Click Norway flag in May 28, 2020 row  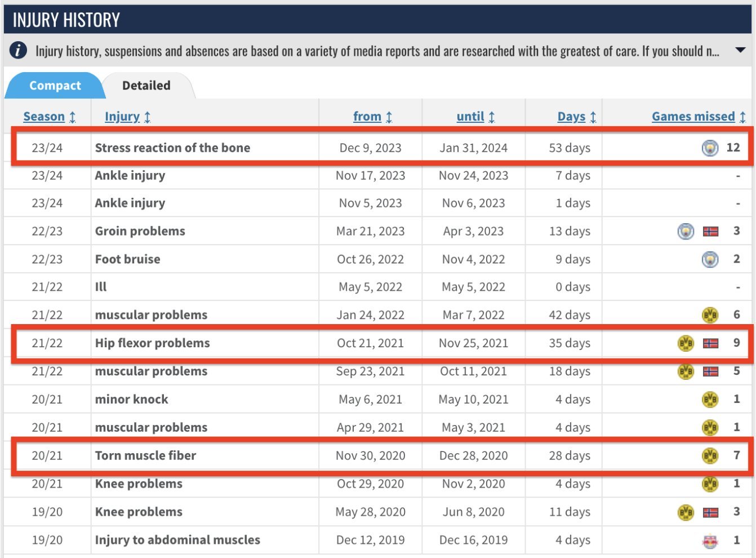coord(711,512)
